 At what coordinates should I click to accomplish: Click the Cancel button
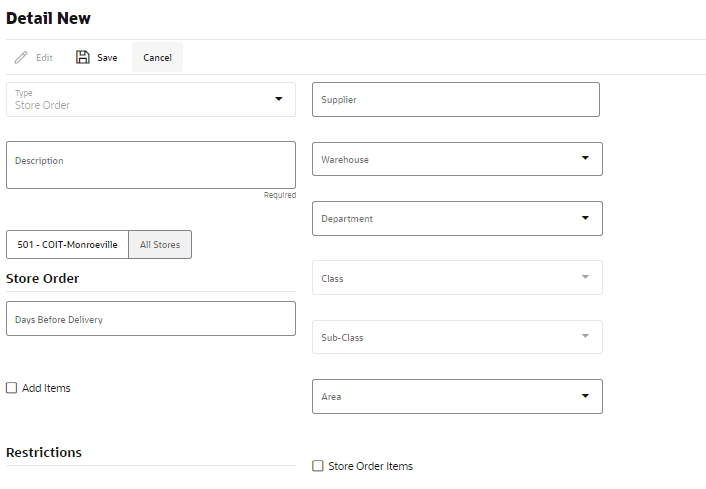[158, 58]
